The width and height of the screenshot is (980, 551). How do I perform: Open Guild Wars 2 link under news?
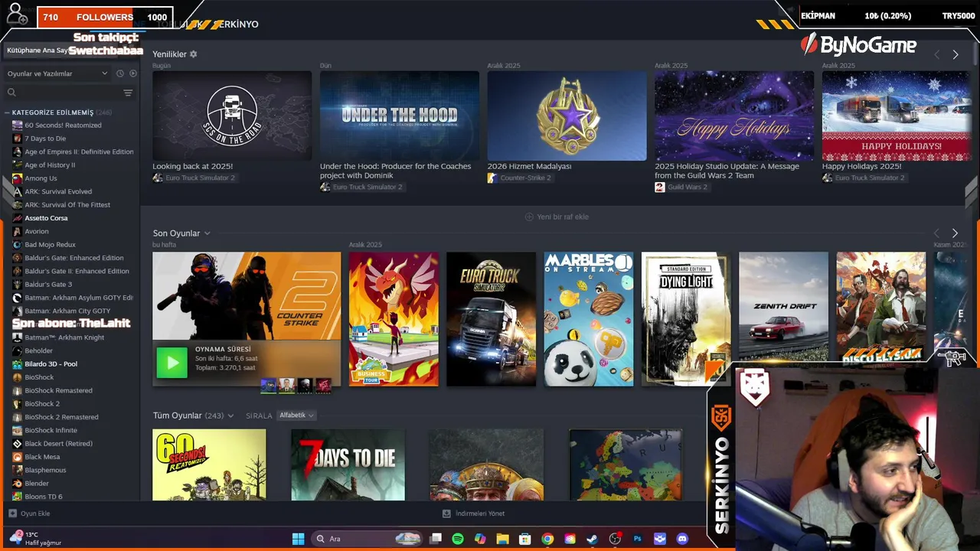click(x=681, y=187)
